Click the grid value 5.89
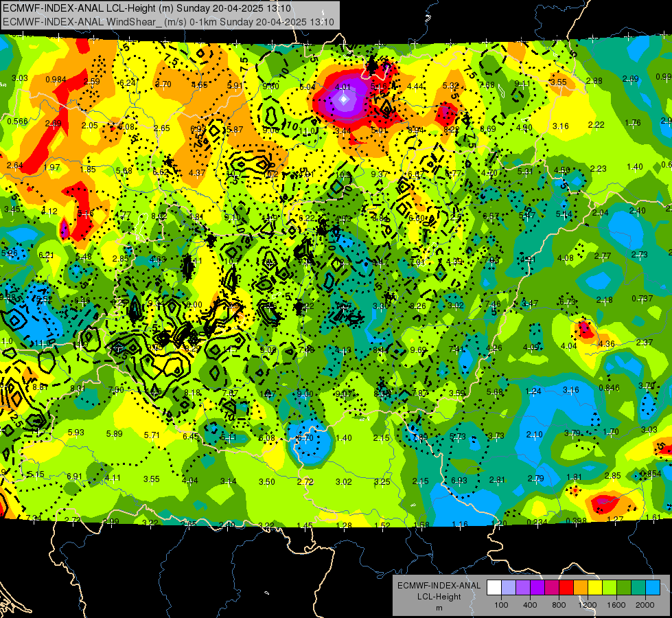 [115, 433]
